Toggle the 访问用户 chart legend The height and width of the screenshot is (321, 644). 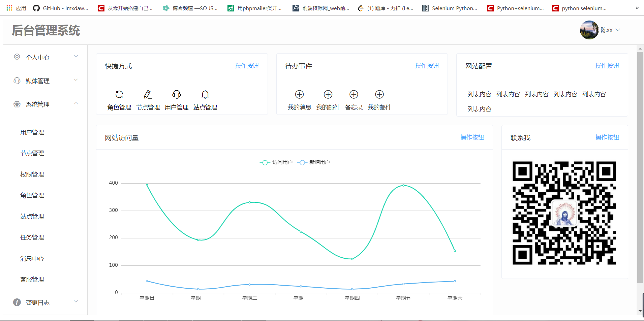click(276, 162)
